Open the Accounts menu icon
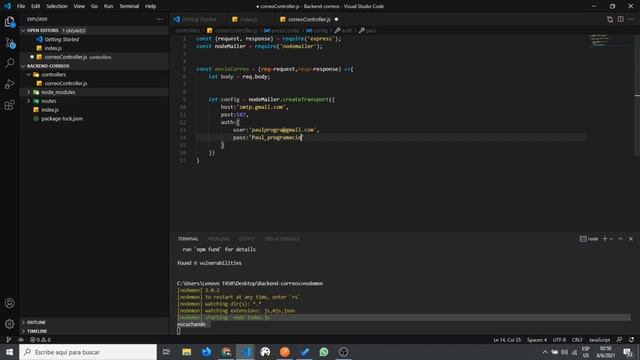The width and height of the screenshot is (640, 360). tap(9, 303)
